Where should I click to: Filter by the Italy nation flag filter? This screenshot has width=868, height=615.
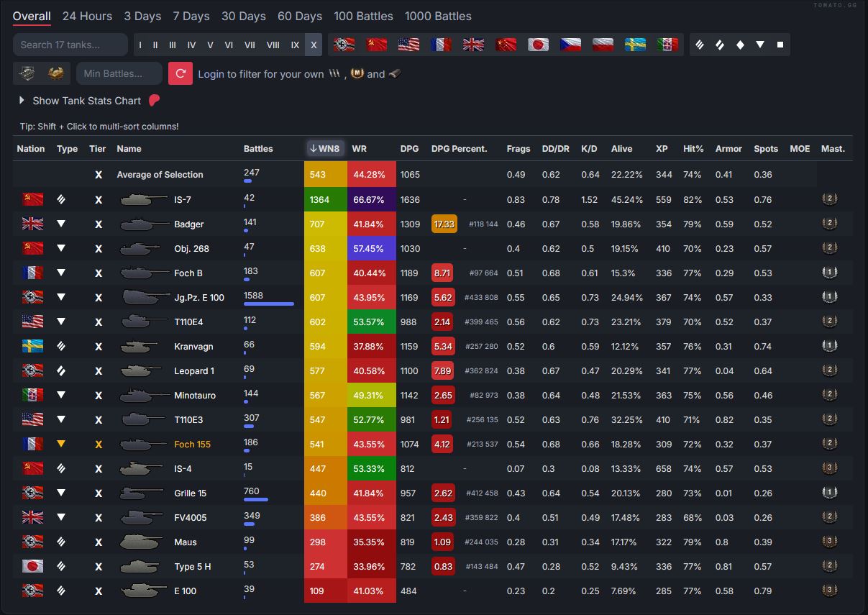coord(667,45)
